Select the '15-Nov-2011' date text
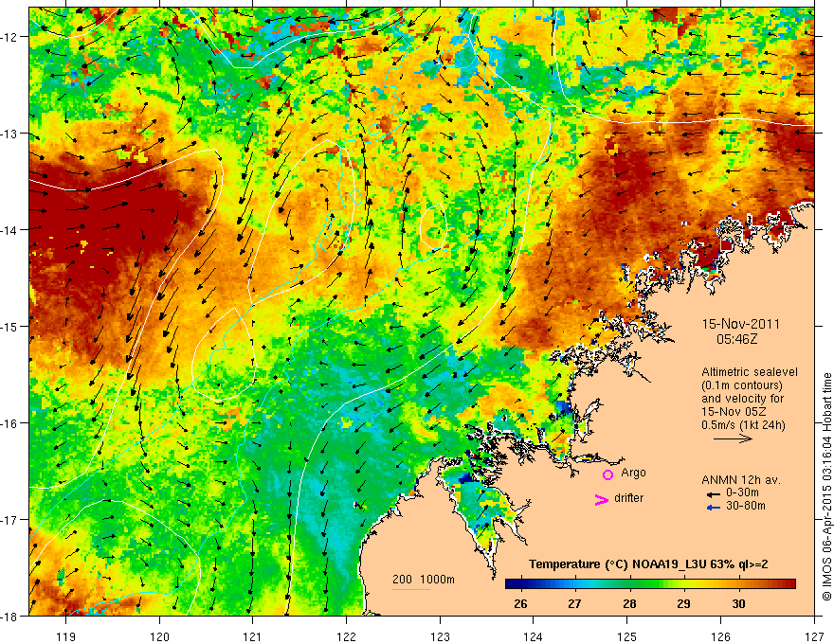 [x=740, y=324]
